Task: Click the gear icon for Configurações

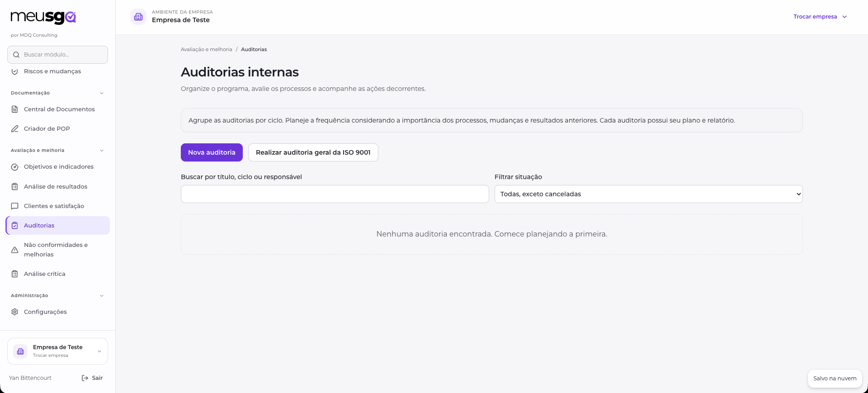Action: point(15,312)
